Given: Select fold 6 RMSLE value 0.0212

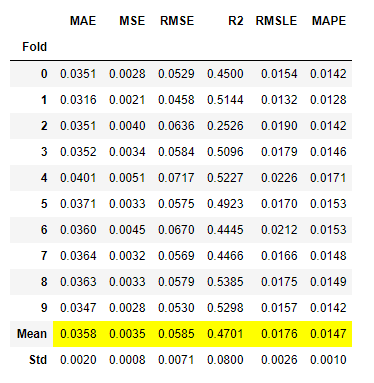Looking at the screenshot, I should (x=279, y=230).
